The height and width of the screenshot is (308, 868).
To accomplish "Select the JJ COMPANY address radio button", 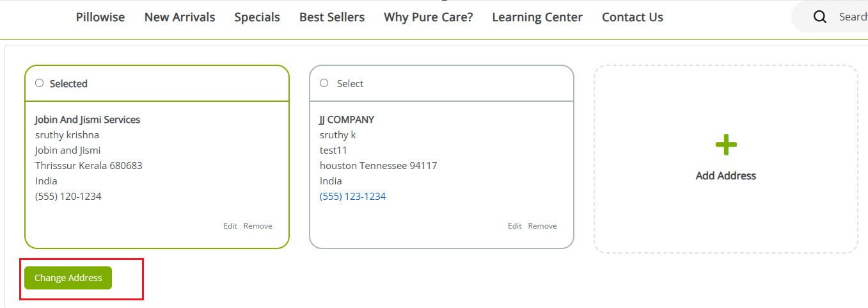I will click(324, 83).
